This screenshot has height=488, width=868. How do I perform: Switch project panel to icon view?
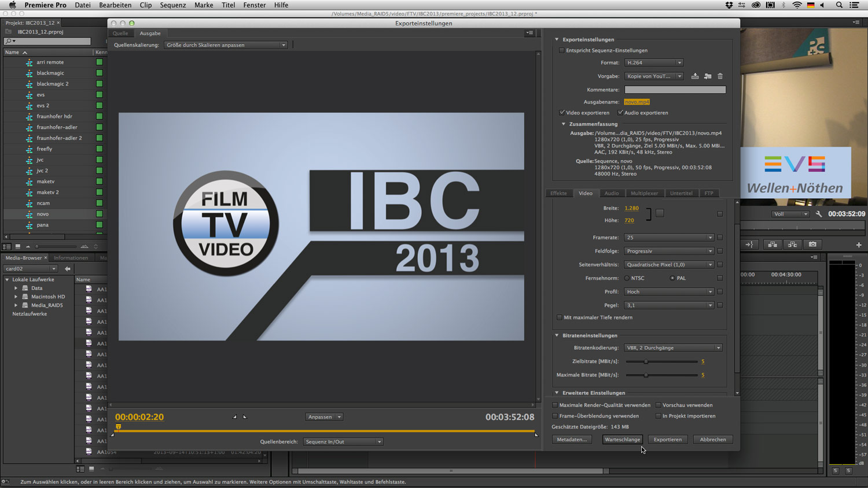coord(17,246)
